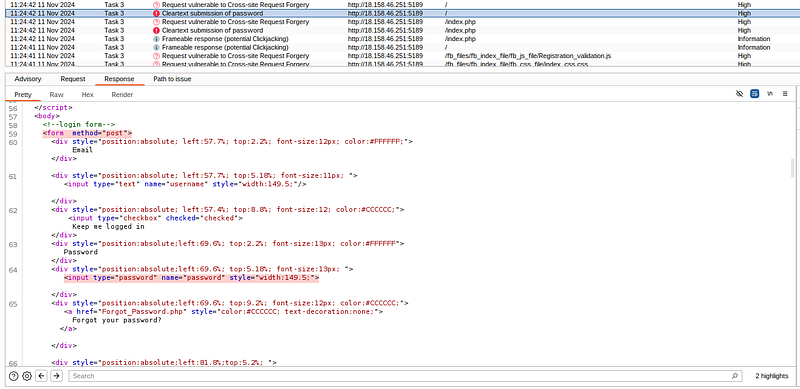This screenshot has width=800, height=389.
Task: Toggle the blue line-wrap icon
Action: pos(755,94)
